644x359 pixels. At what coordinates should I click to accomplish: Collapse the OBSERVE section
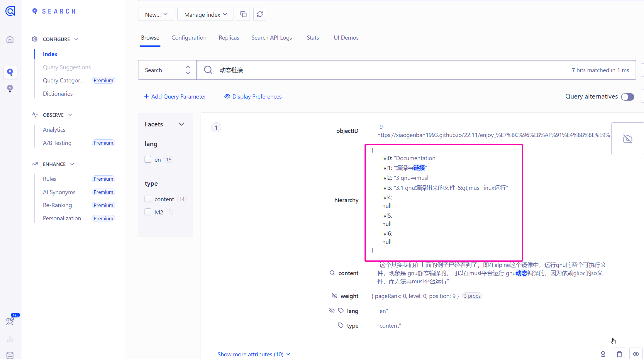pos(70,115)
